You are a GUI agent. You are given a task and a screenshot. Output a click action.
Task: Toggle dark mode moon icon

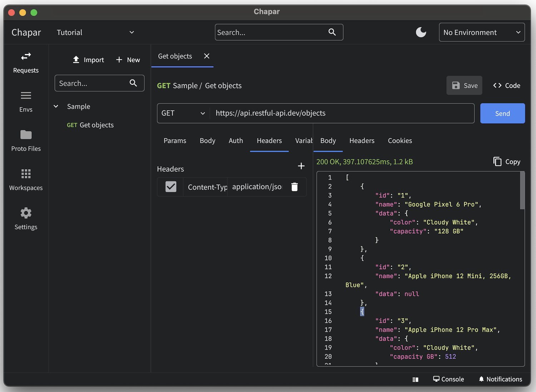[421, 33]
